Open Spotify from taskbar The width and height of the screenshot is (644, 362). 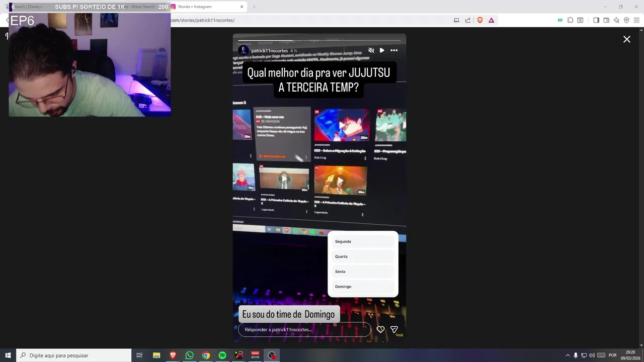pyautogui.click(x=222, y=355)
